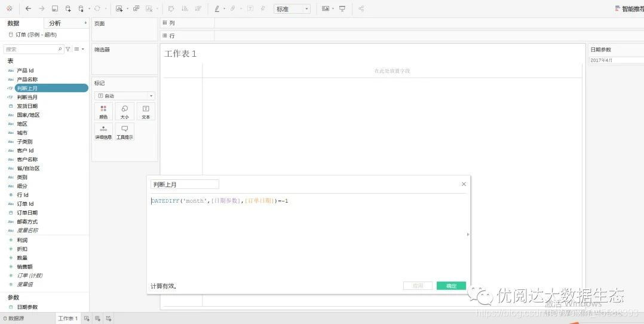Click the sort descending icon
Image resolution: width=644 pixels, height=324 pixels.
coord(198,8)
